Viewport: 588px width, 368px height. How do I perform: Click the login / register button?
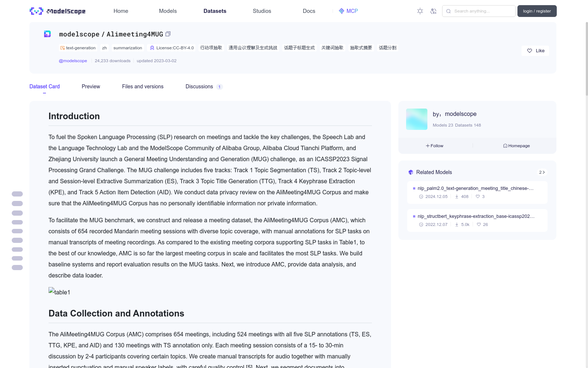pos(537,11)
